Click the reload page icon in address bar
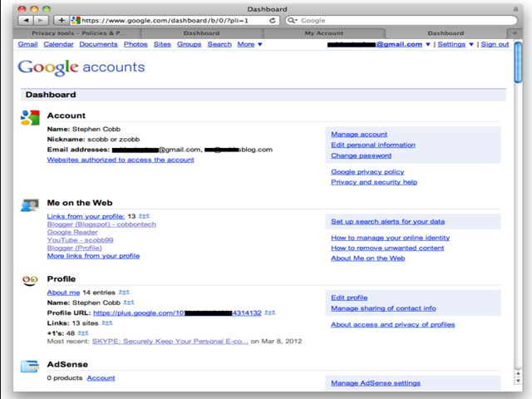Screen dimensions: 532x399 click(x=273, y=19)
